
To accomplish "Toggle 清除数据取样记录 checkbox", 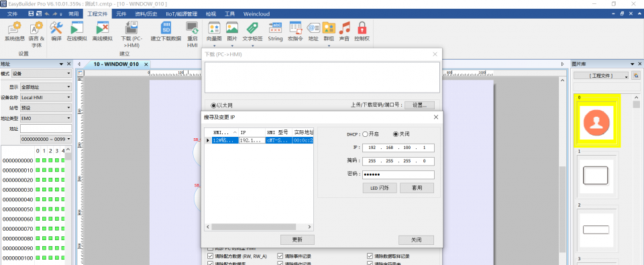I will (x=370, y=256).
